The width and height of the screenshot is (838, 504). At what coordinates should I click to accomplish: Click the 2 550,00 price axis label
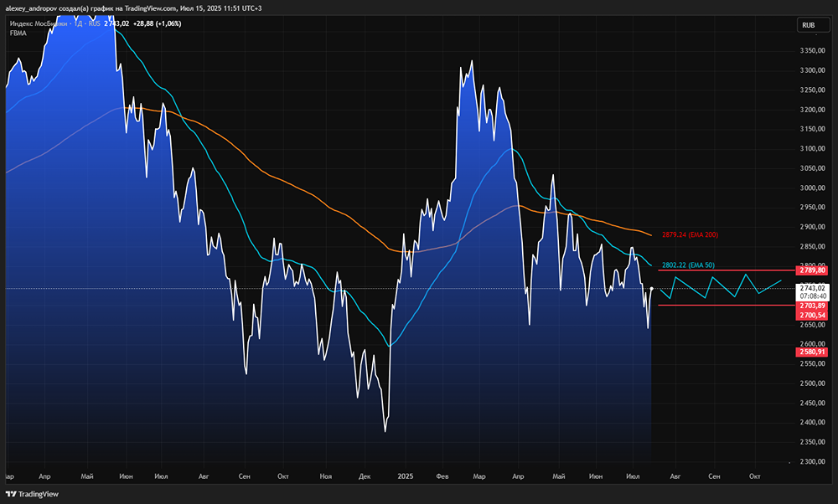coord(812,363)
